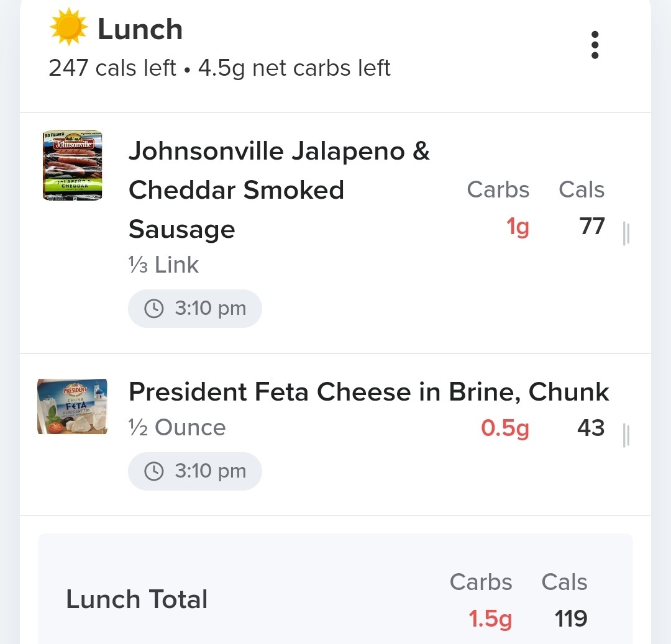
Task: Open the President Feta cheese package thumbnail
Action: [72, 406]
